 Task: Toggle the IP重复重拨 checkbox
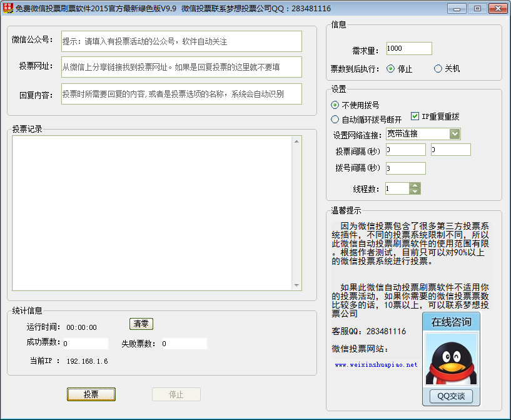pyautogui.click(x=415, y=116)
